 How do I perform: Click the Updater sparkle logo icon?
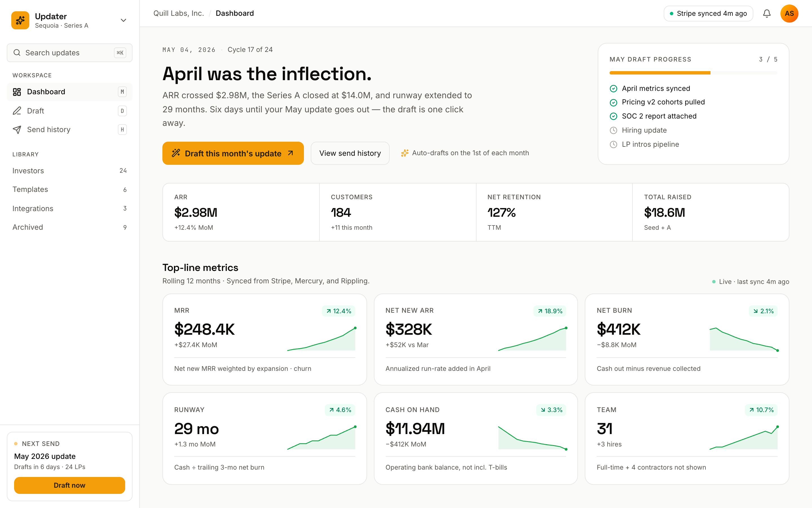click(x=20, y=20)
